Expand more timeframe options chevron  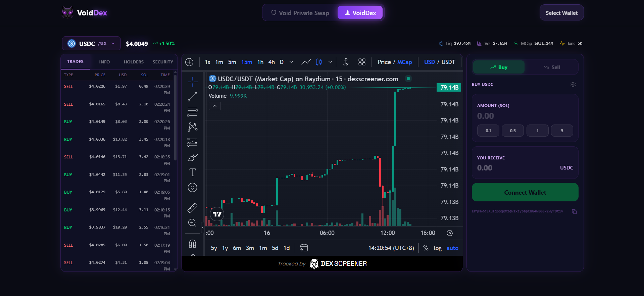(x=291, y=62)
